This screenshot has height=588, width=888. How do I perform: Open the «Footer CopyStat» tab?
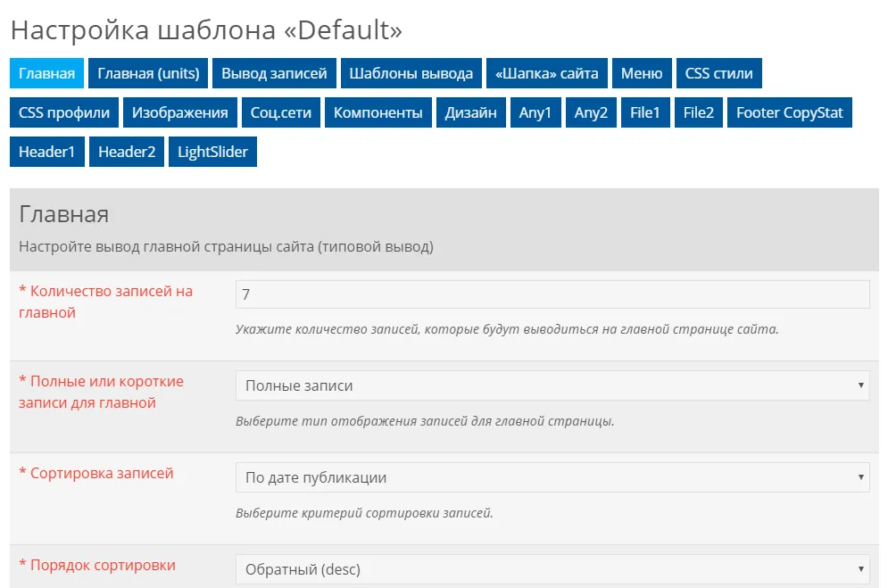click(x=789, y=112)
